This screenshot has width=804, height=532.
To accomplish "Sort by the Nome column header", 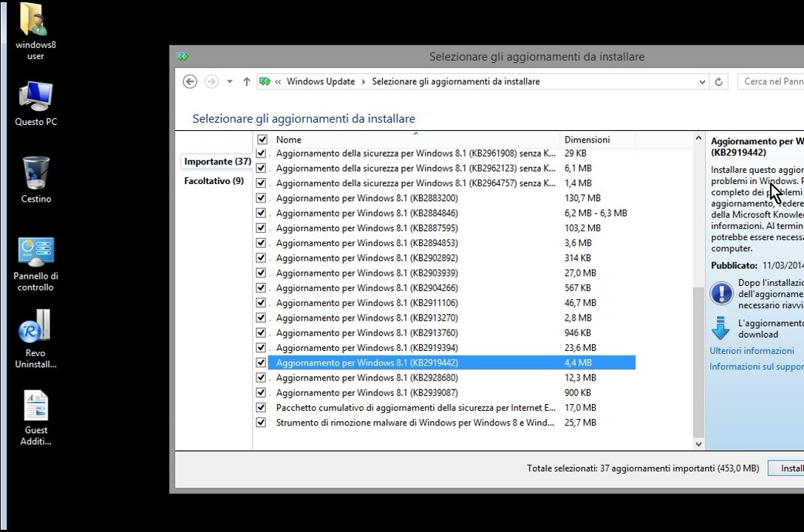I will (x=415, y=140).
